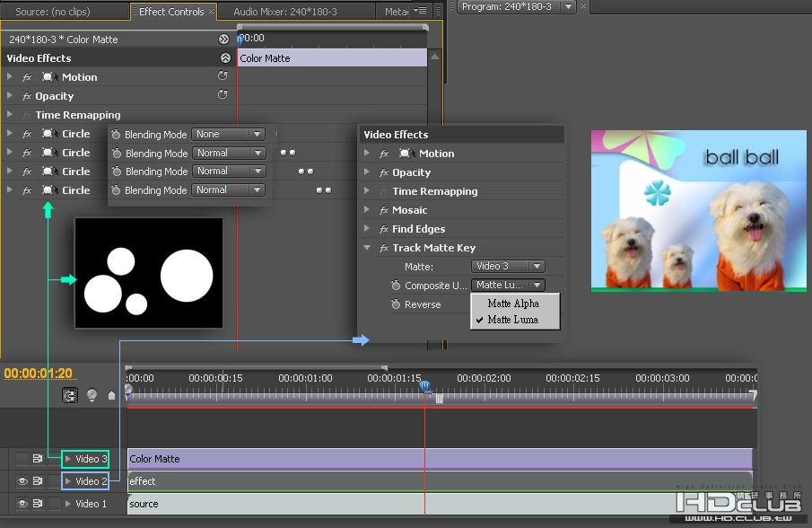Select the Color Matte clip on Video 3
The image size is (812, 528).
pyautogui.click(x=440, y=459)
